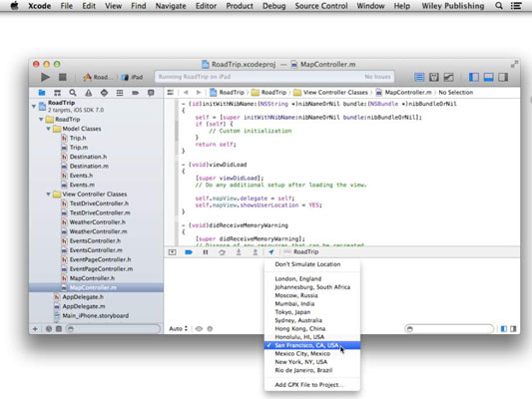Image resolution: width=532 pixels, height=399 pixels.
Task: Collapse the RoadTrip group folder
Action: [x=41, y=120]
